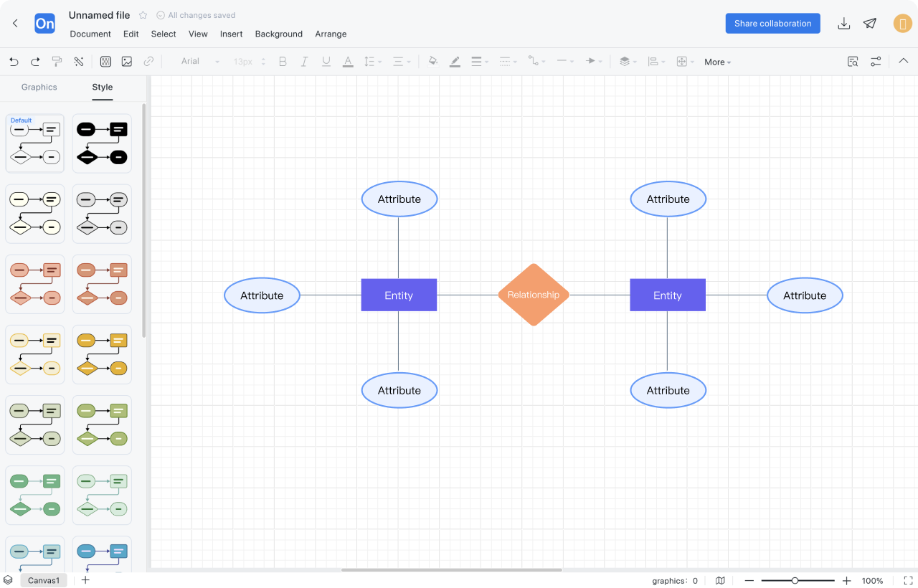Click the download icon

844,24
